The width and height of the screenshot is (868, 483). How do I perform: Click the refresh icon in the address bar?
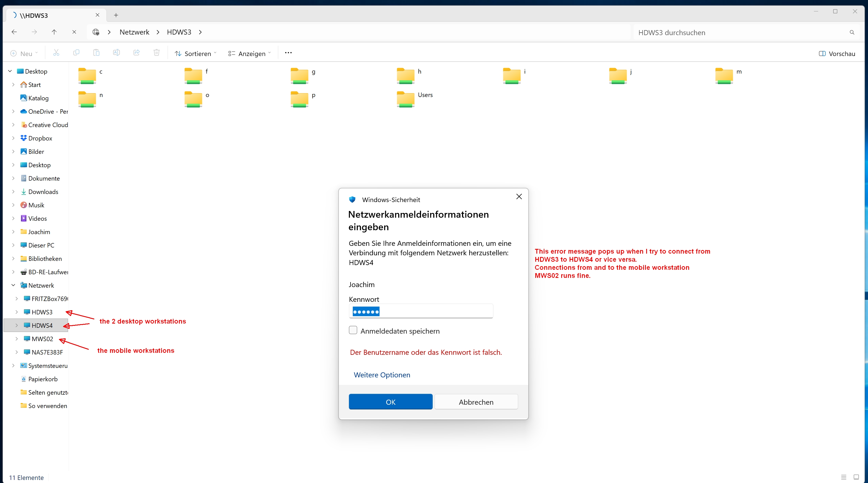(74, 32)
